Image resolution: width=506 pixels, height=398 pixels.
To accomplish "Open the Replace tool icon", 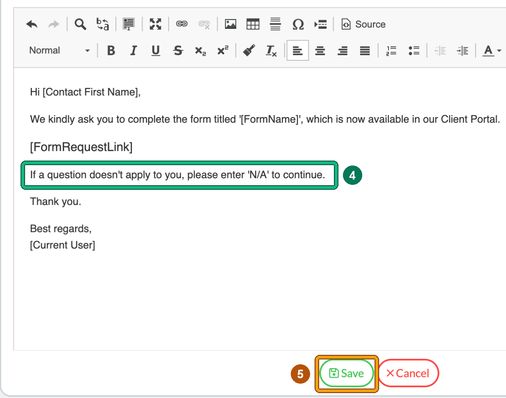I will tap(102, 24).
